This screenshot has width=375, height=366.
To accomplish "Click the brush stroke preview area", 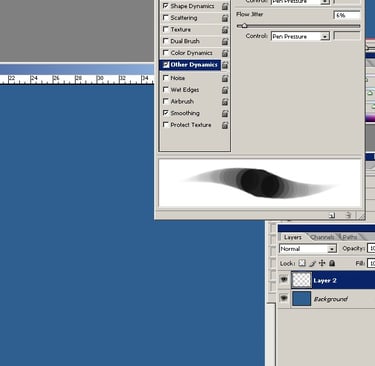I will (x=260, y=183).
